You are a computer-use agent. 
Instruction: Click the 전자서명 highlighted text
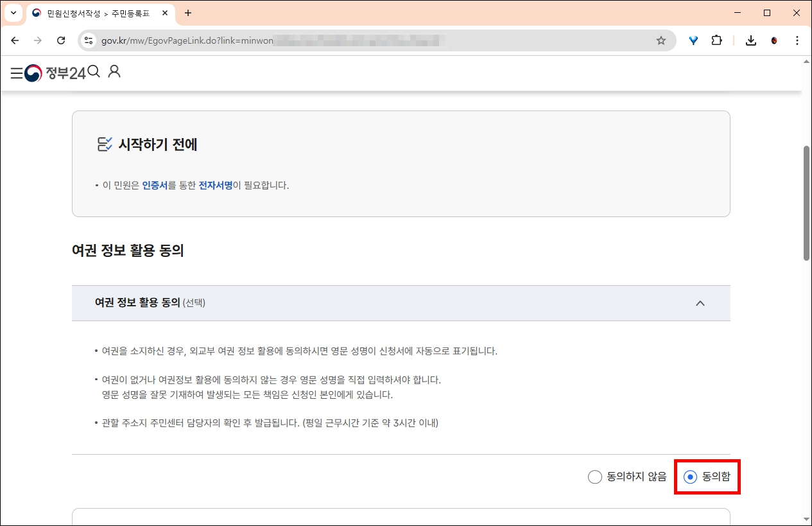point(216,185)
